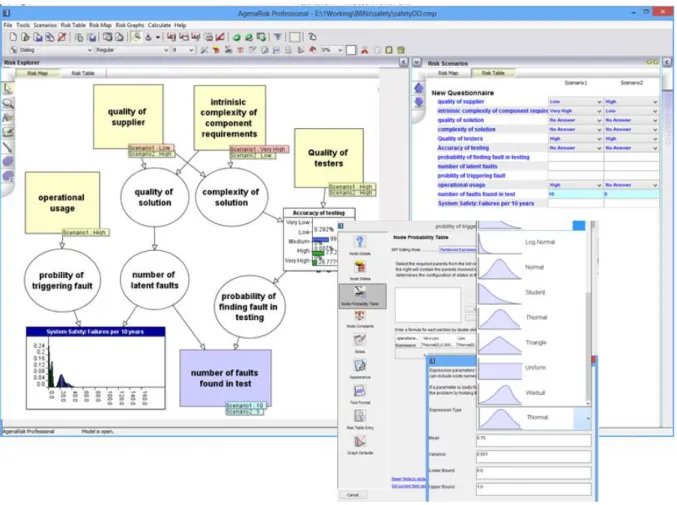Collapse the Risk Explorer panel with its arrow

point(403,62)
